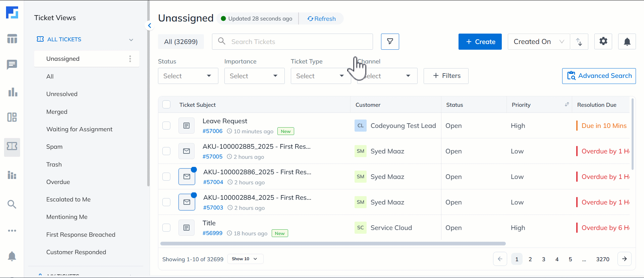
Task: Select Overdue in Ticket Views list
Action: [x=58, y=182]
